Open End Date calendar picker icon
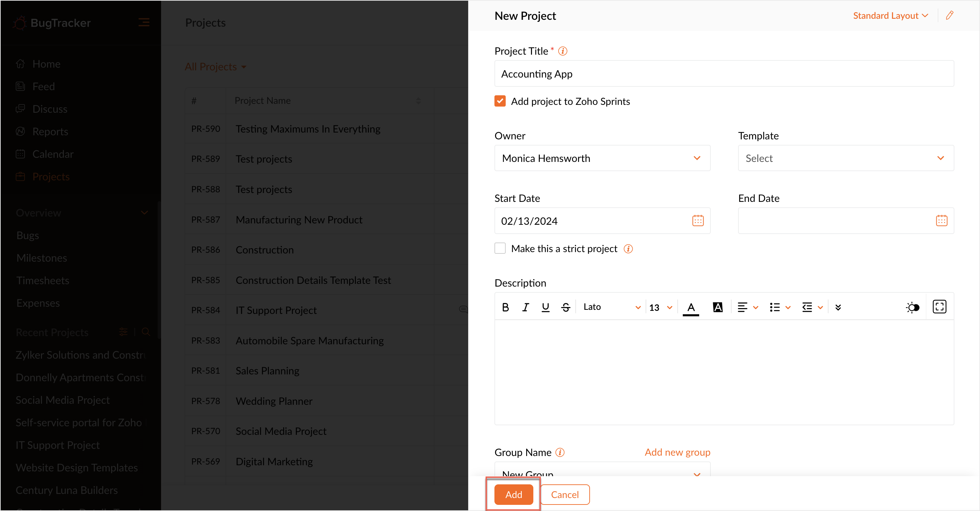The height and width of the screenshot is (511, 980). pos(941,220)
